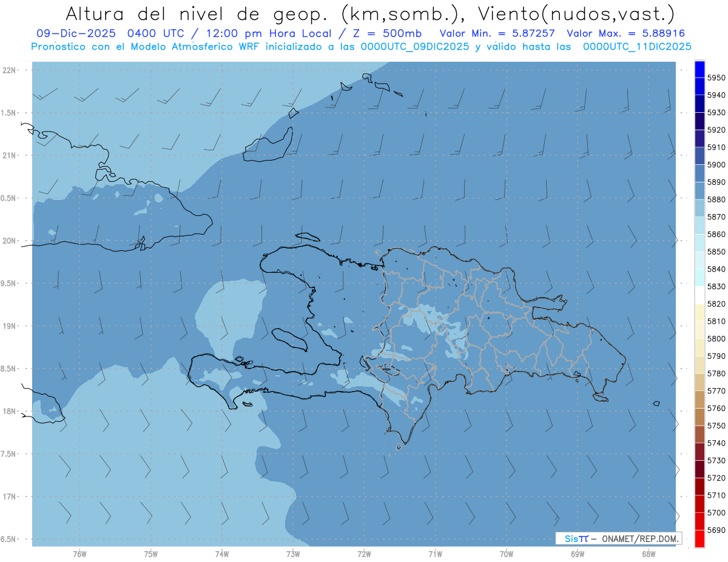
Task: Click the 20N latitude label
Action: (9, 241)
